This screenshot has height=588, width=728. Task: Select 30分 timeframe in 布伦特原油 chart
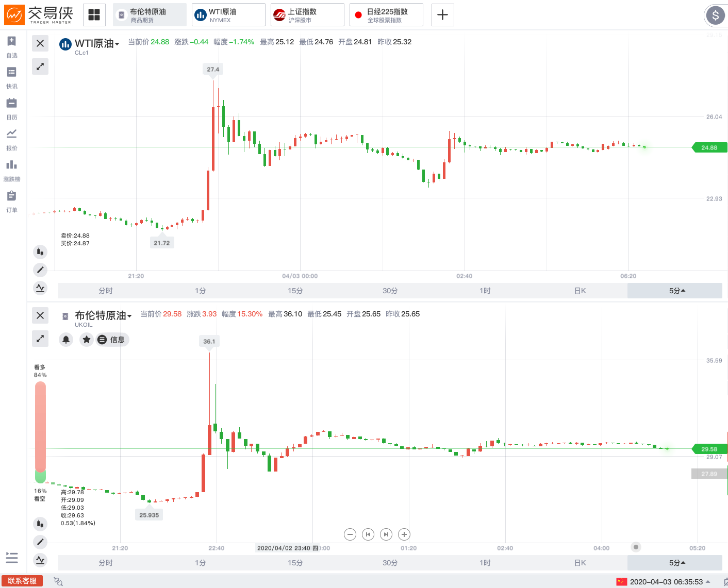390,563
